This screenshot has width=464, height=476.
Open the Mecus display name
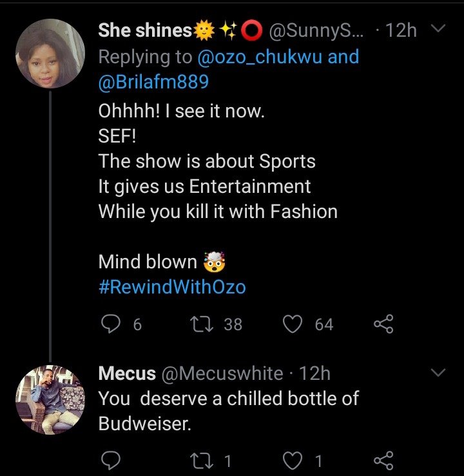click(x=127, y=373)
